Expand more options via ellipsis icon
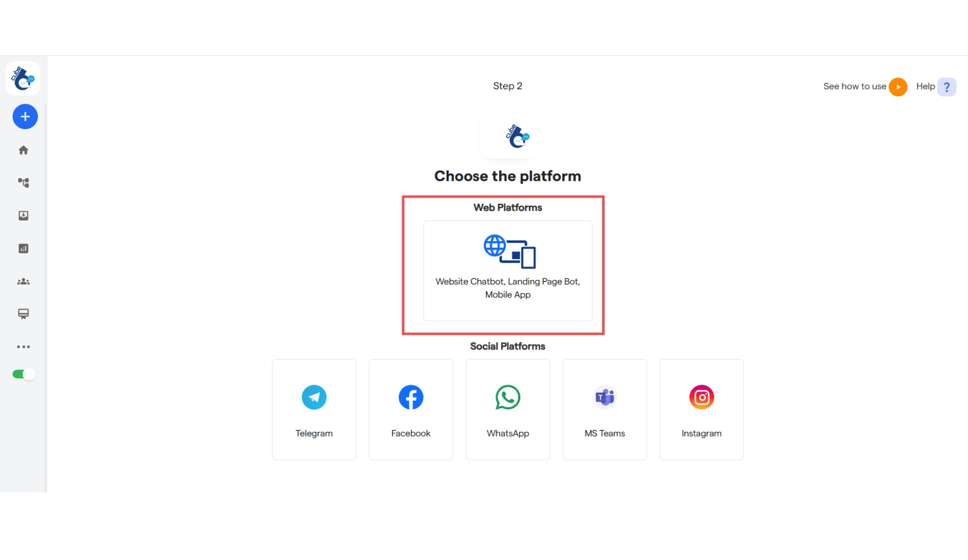This screenshot has width=968, height=560. [23, 346]
